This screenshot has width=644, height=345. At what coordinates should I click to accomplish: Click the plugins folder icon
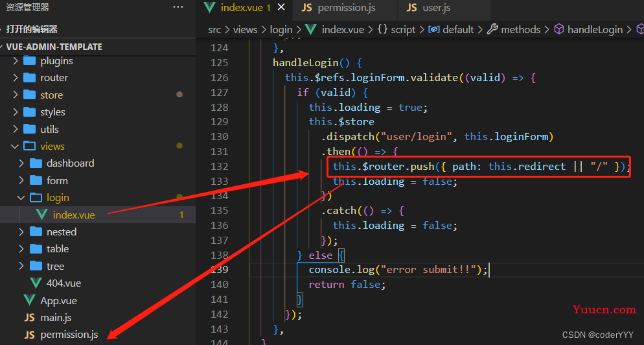point(30,61)
